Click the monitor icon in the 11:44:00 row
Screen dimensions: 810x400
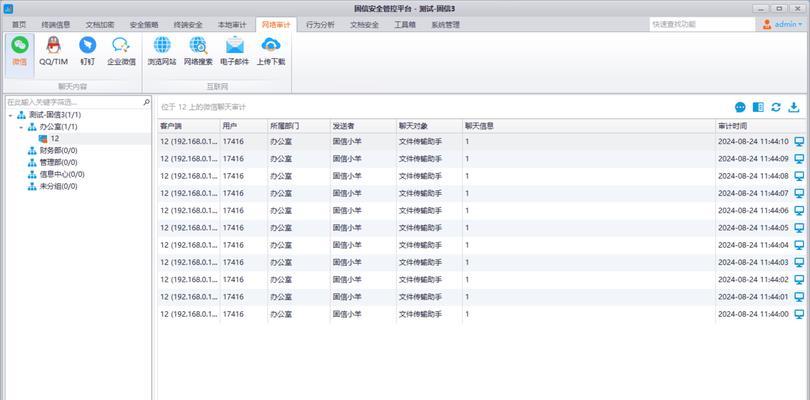point(799,314)
